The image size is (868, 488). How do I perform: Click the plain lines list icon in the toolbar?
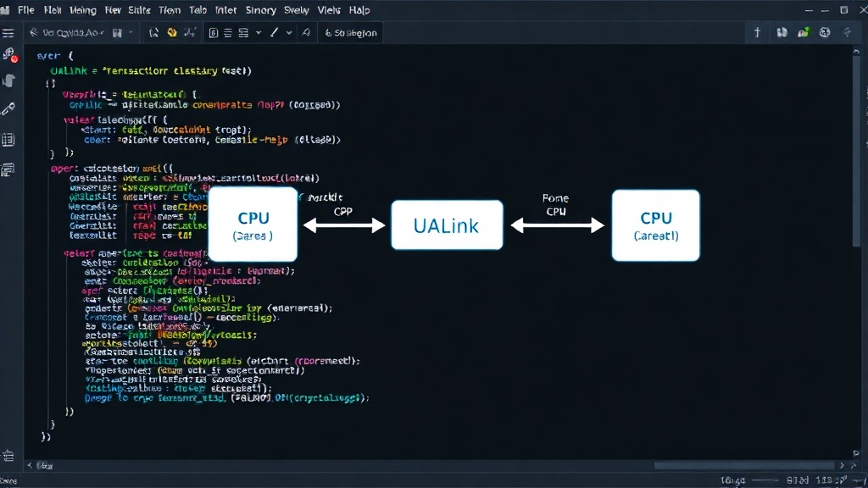pyautogui.click(x=228, y=33)
